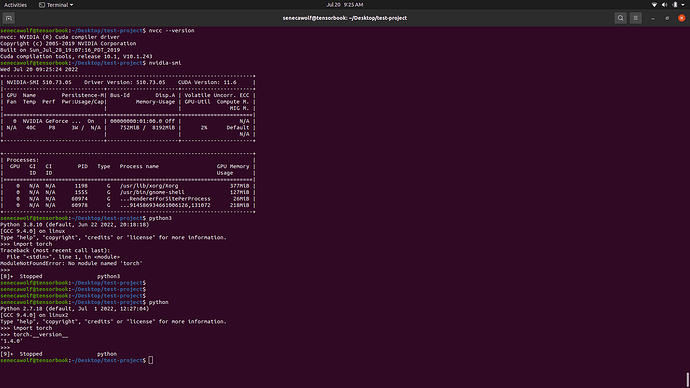Click the '377MiB' GPU memory value

[239, 186]
